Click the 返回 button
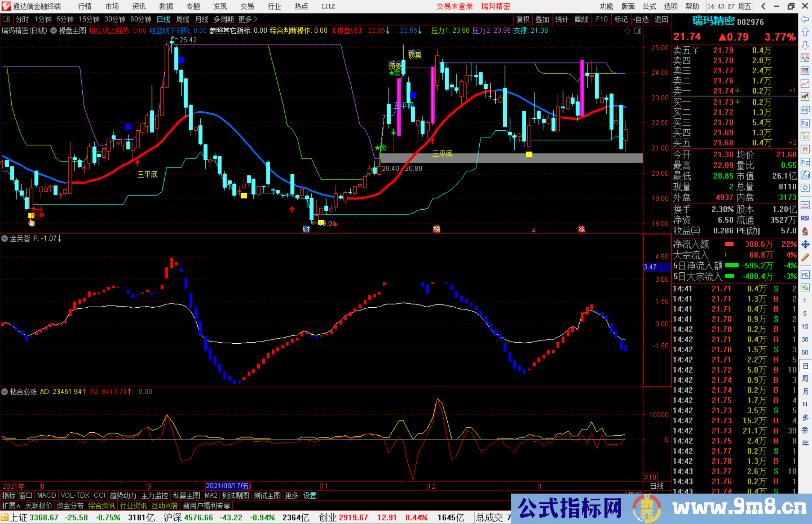The height and width of the screenshot is (524, 812). 661,19
